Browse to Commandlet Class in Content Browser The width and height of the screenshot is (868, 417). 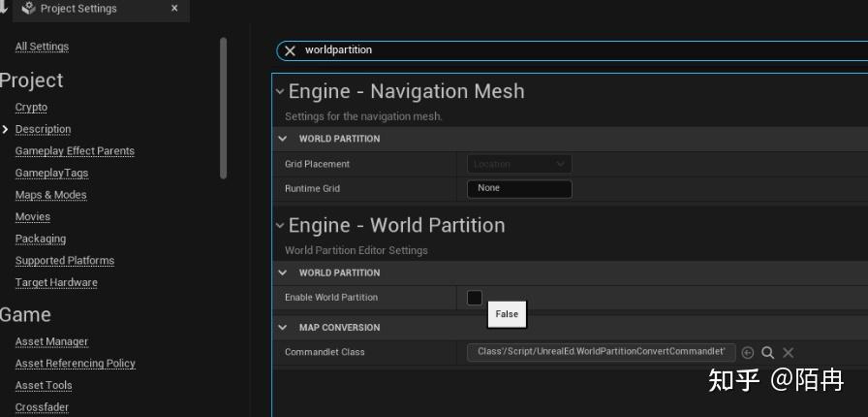tap(767, 353)
